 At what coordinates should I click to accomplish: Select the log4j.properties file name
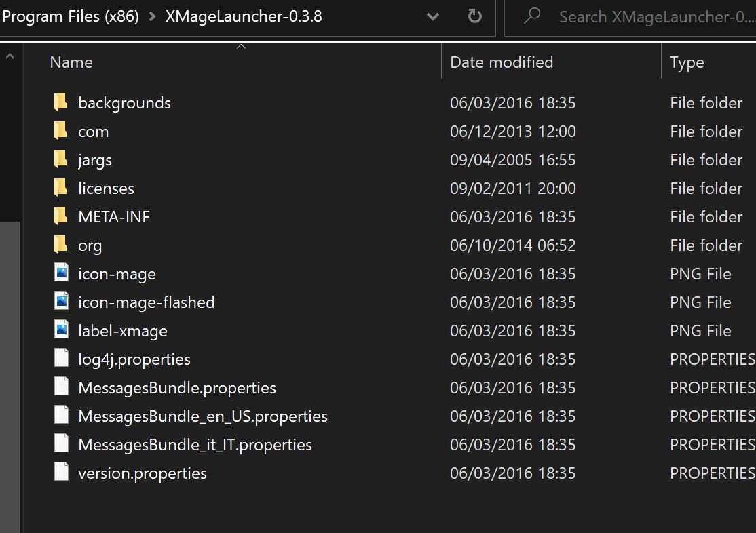134,359
